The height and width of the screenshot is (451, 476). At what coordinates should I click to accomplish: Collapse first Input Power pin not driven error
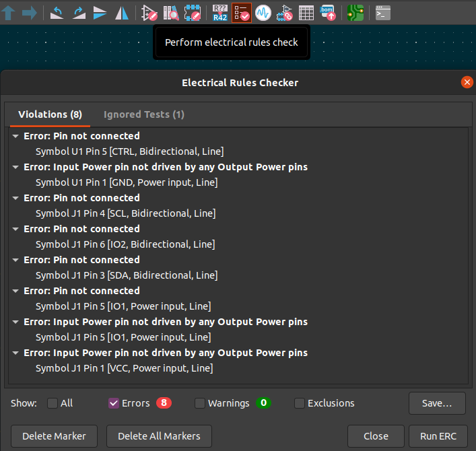point(15,167)
